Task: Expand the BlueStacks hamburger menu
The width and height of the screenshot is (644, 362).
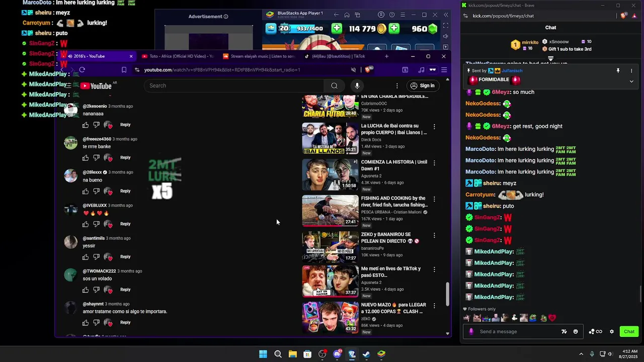Action: [x=403, y=15]
